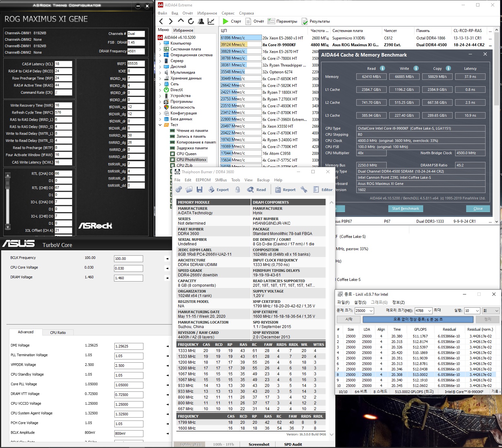The width and height of the screenshot is (502, 448).
Task: Switch to the CPU Ratio tab in TurboV Core
Action: coord(58,332)
